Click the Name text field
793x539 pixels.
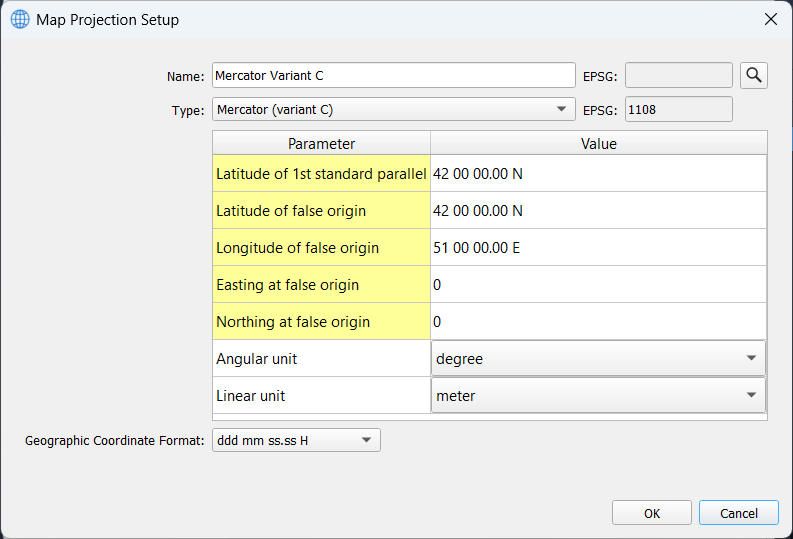tap(393, 75)
